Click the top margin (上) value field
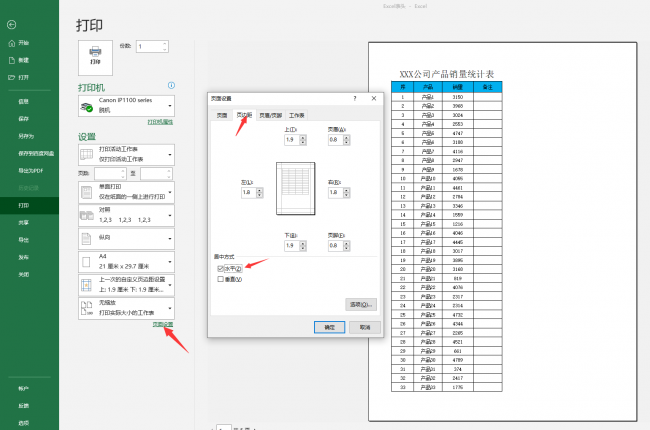Viewport: 650px width, 430px height. pos(292,140)
